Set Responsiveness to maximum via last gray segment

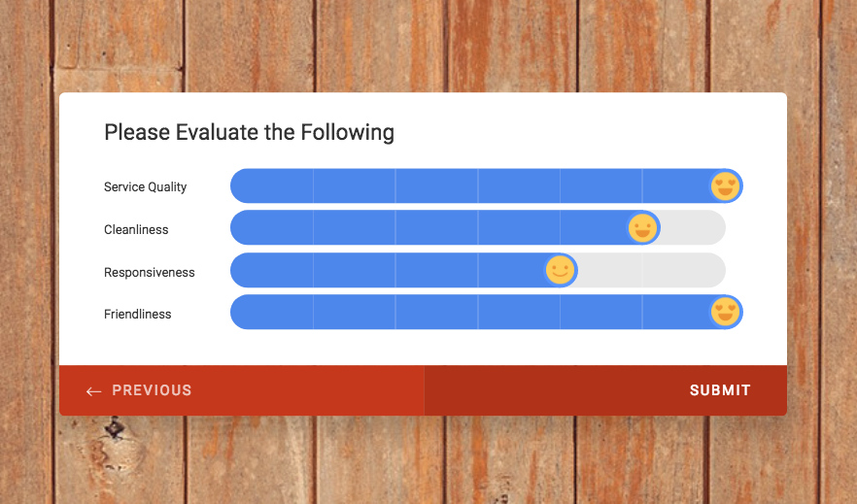pyautogui.click(x=684, y=270)
